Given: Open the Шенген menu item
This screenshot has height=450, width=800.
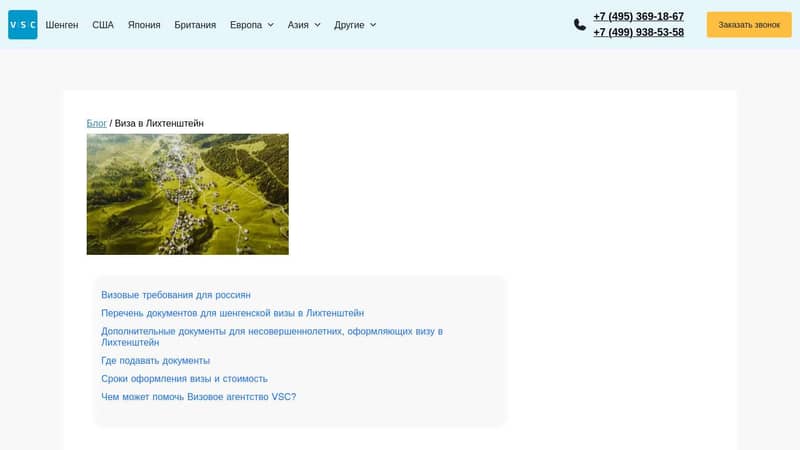Looking at the screenshot, I should tap(62, 25).
